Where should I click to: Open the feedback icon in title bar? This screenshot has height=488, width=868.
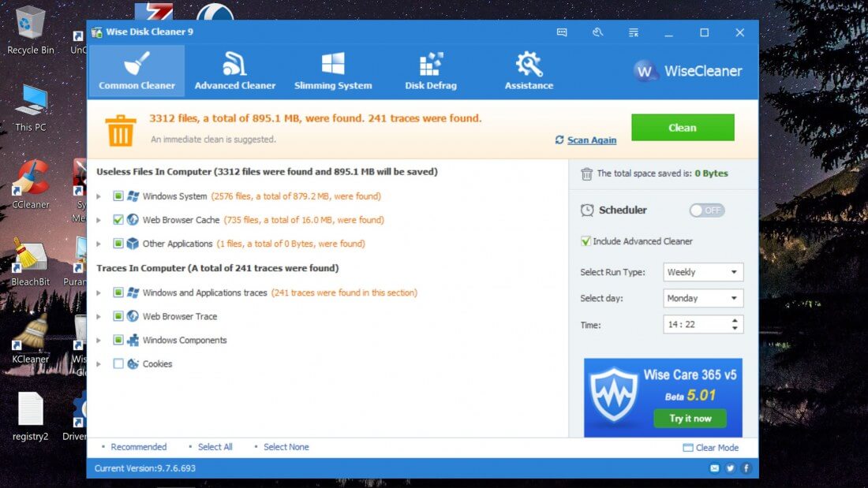(x=562, y=32)
